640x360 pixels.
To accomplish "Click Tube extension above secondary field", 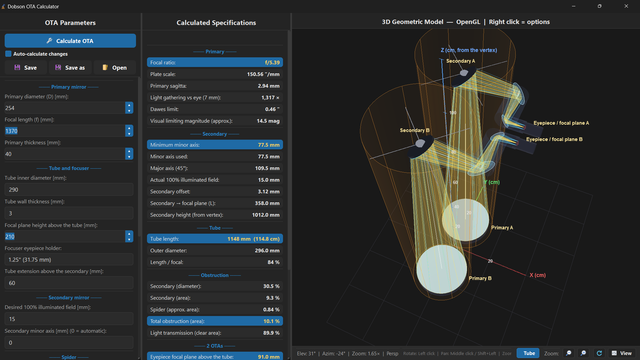I will [x=69, y=283].
